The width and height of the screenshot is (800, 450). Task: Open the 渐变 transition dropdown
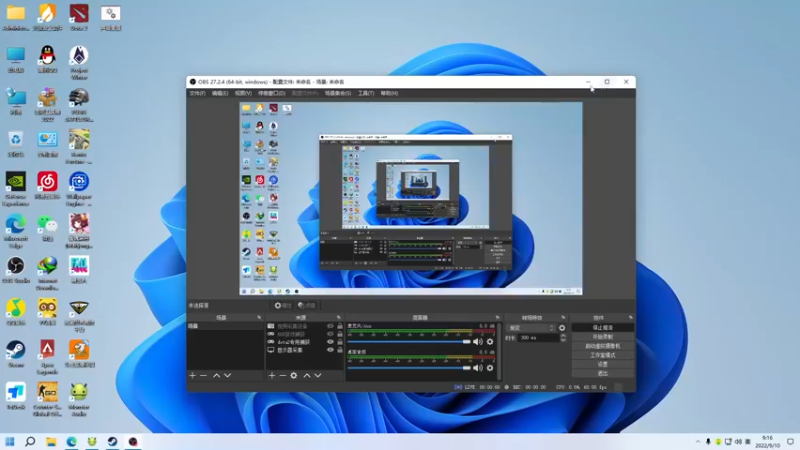[531, 328]
